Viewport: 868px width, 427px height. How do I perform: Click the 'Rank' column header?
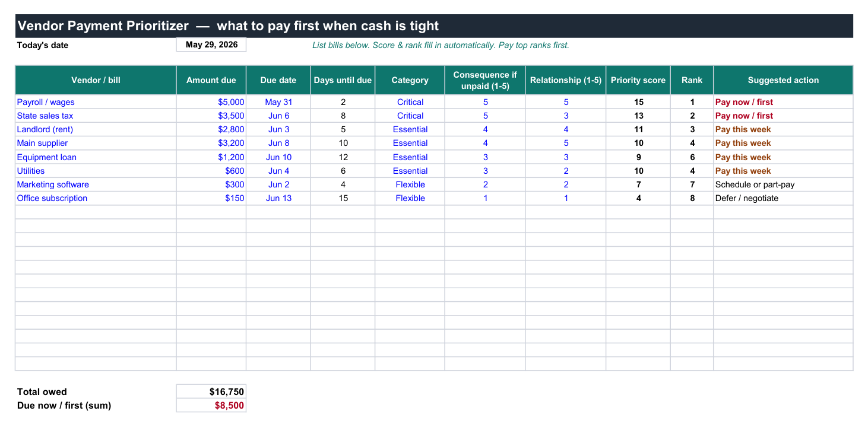point(692,80)
